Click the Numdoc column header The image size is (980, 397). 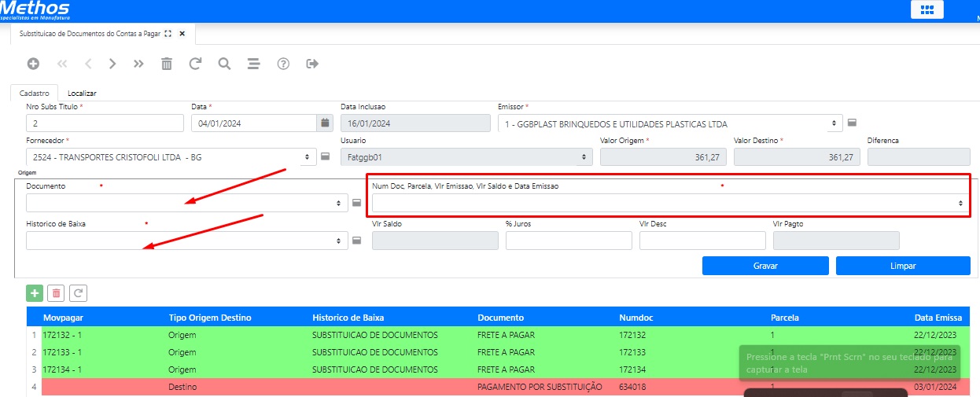coord(636,318)
